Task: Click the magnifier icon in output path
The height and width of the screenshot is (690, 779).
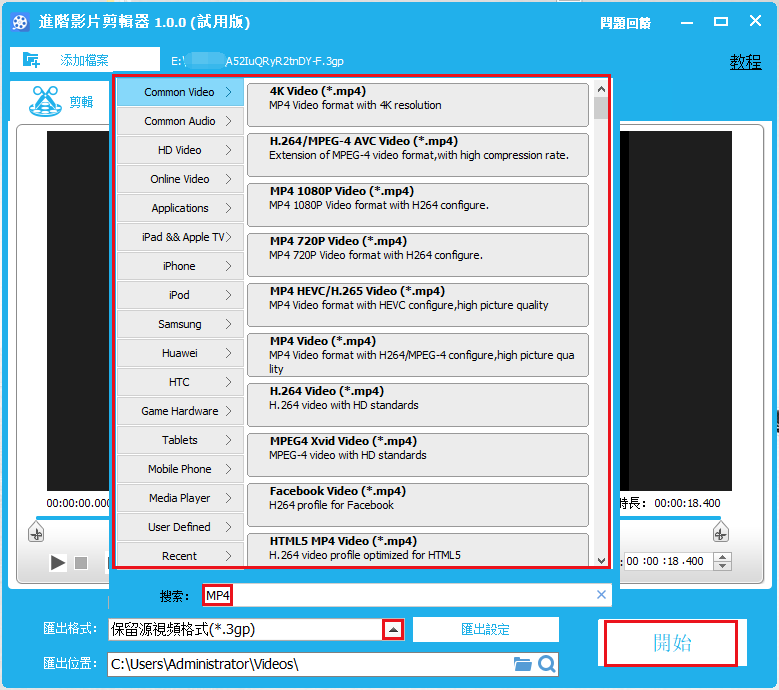Action: pos(547,664)
